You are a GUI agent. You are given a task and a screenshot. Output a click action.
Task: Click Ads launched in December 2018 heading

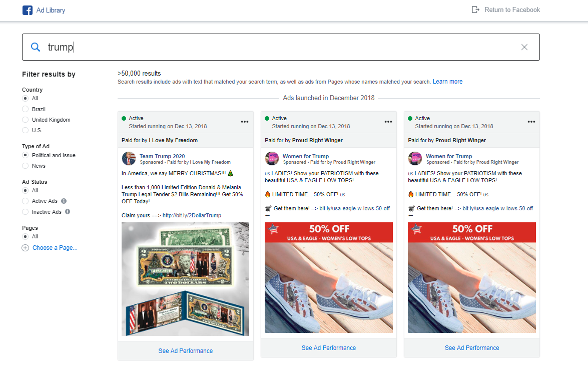click(x=328, y=98)
